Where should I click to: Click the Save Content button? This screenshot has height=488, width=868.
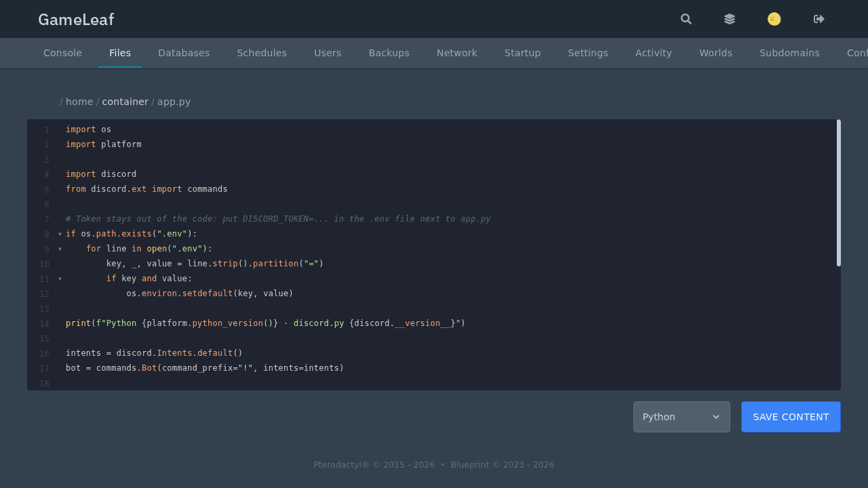pyautogui.click(x=791, y=417)
